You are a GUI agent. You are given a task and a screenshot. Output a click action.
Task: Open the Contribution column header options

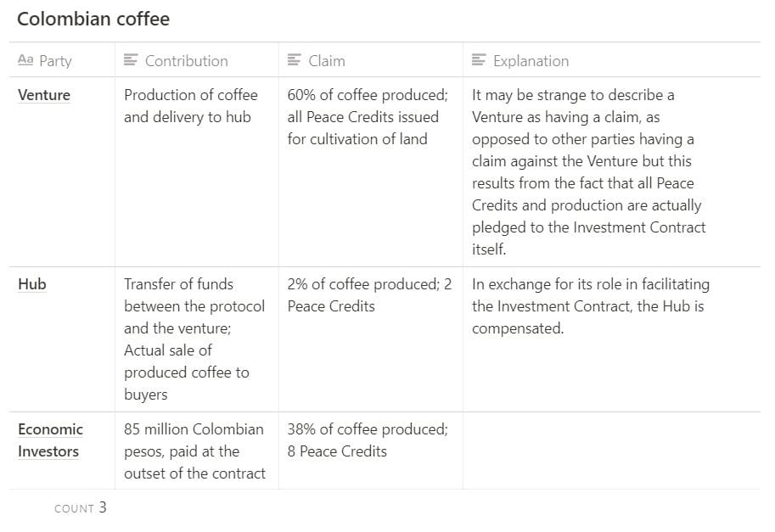tap(197, 60)
